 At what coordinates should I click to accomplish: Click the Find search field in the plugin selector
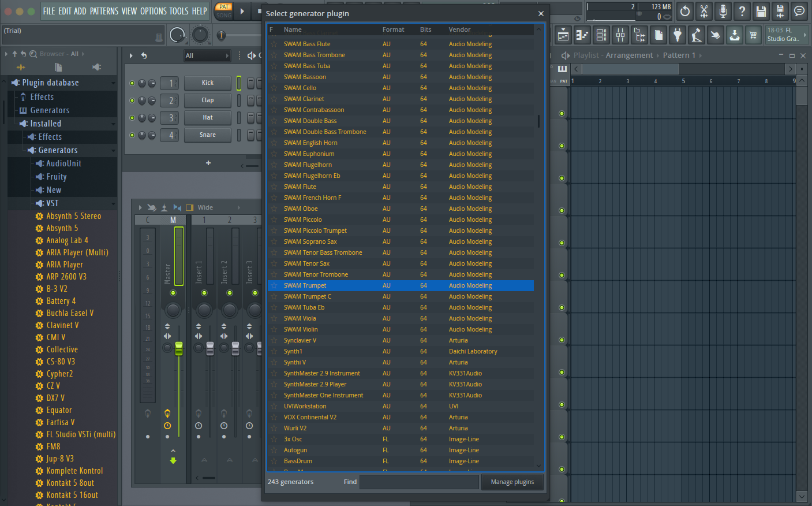click(418, 482)
